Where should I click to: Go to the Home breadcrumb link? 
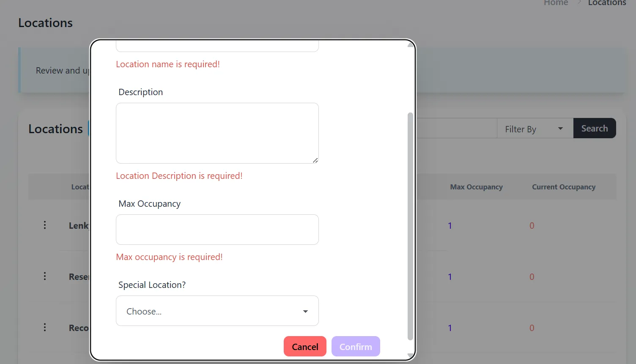pos(556,3)
